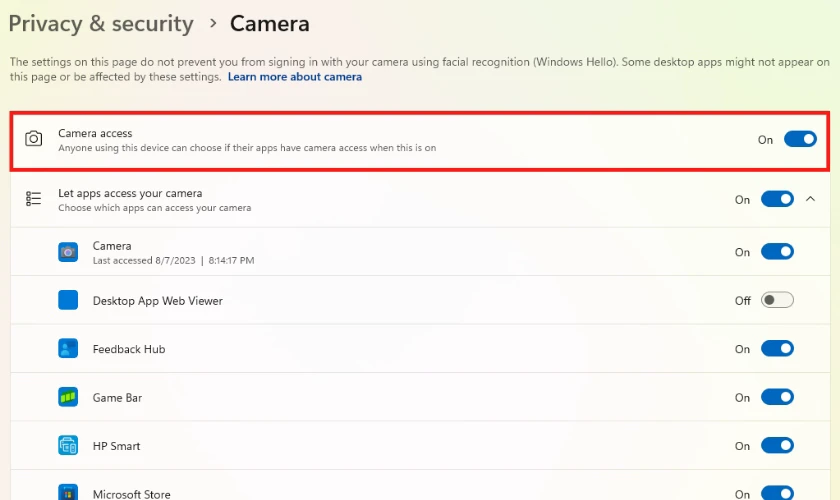Turn off Feedback Hub camera toggle

coord(777,349)
